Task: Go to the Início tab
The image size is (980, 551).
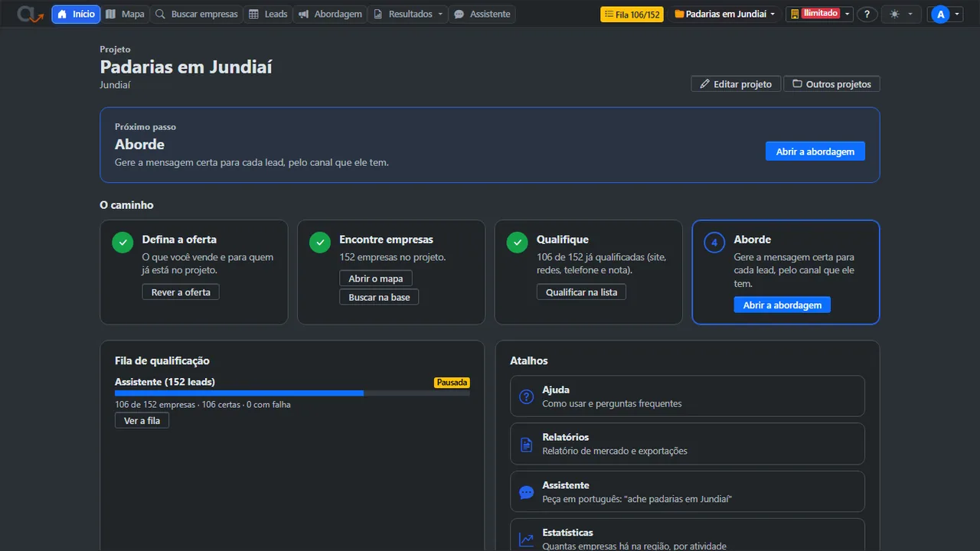Action: point(76,14)
